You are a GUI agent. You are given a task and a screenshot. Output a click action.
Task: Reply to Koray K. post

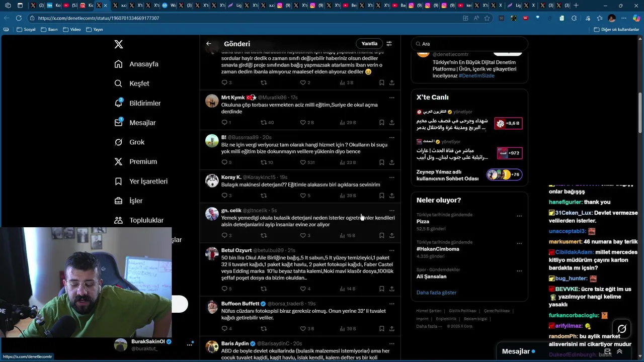[x=226, y=196]
